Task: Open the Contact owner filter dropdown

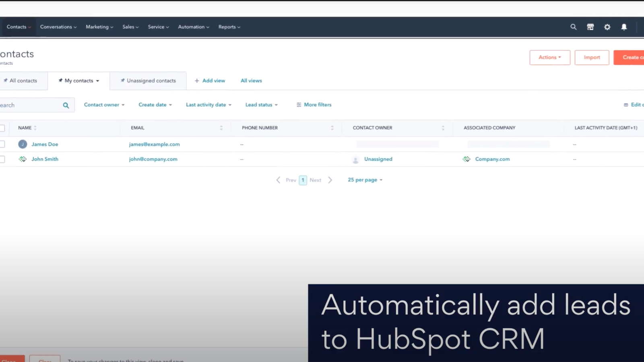Action: pos(103,105)
